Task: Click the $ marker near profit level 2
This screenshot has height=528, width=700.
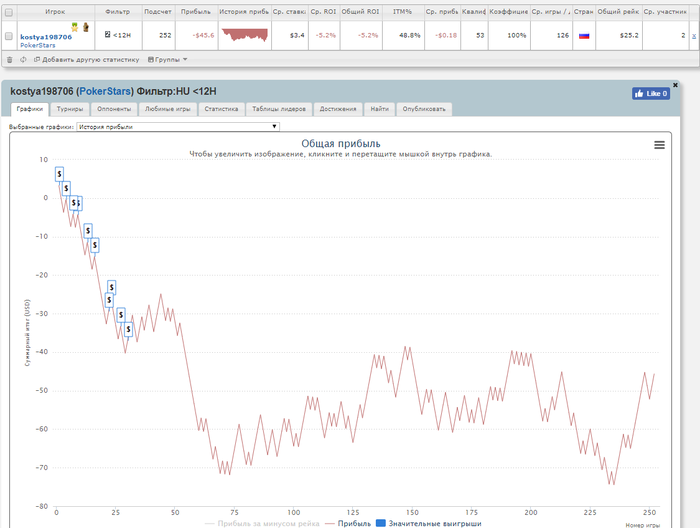Action: coord(66,188)
